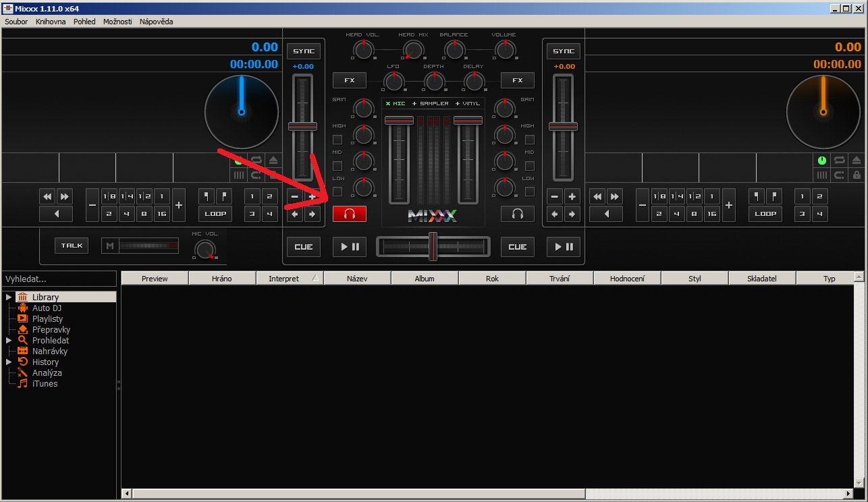Expand the VINYL section in the mixer
This screenshot has width=868, height=502.
tap(468, 103)
